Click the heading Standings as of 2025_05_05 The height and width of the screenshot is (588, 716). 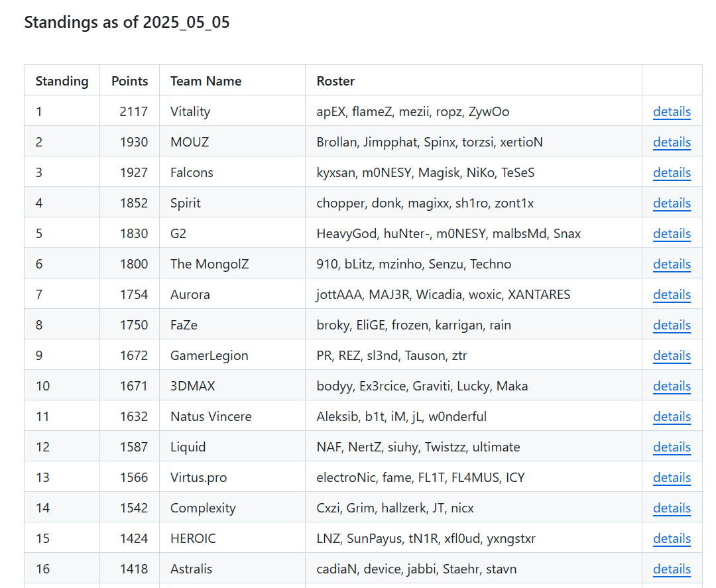coord(127,22)
